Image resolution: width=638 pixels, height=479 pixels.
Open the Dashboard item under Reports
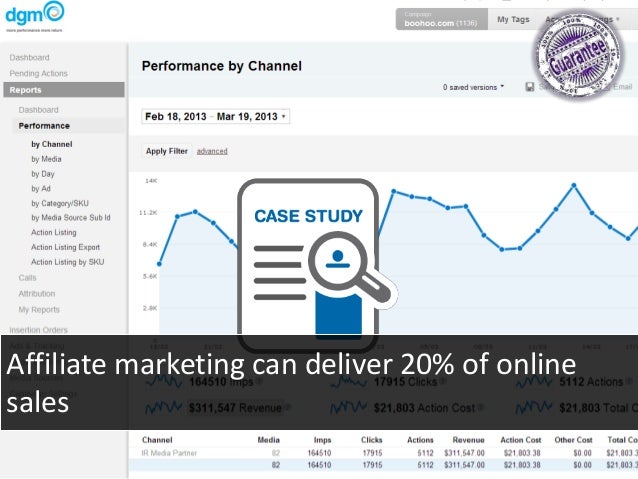point(38,110)
